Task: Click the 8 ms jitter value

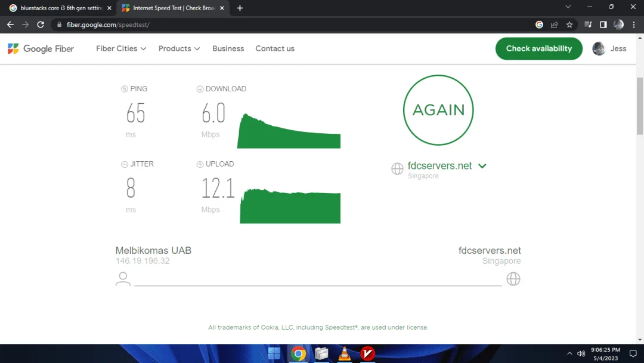Action: [131, 189]
